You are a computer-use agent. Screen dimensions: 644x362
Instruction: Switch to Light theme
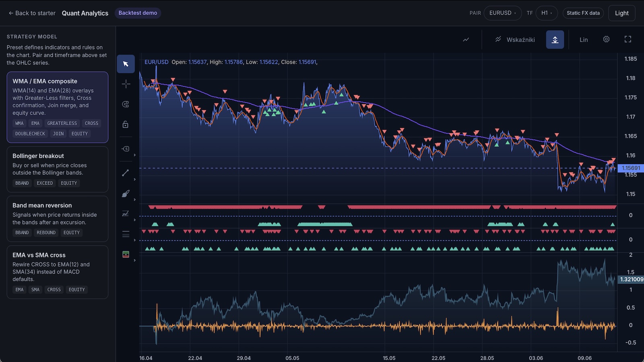pos(622,13)
